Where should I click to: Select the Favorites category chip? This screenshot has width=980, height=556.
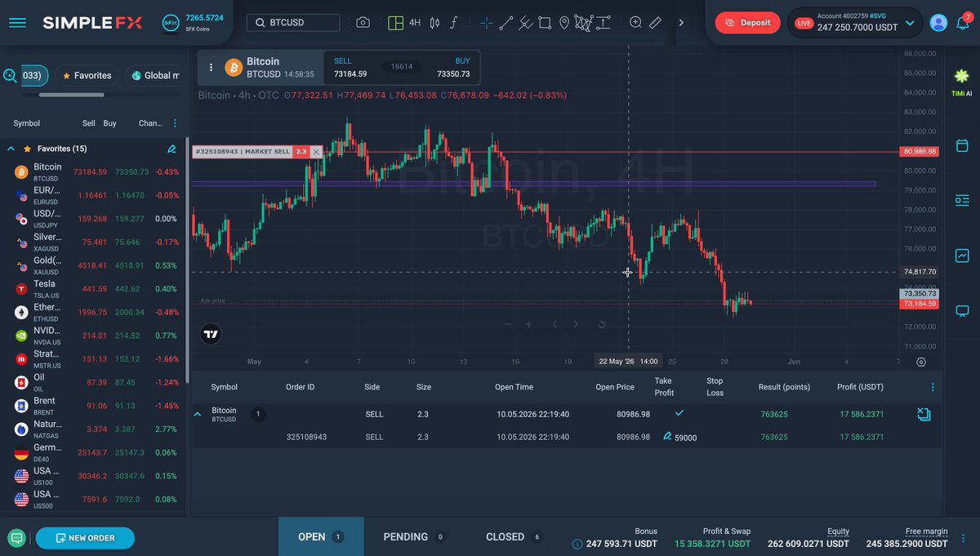pyautogui.click(x=86, y=76)
